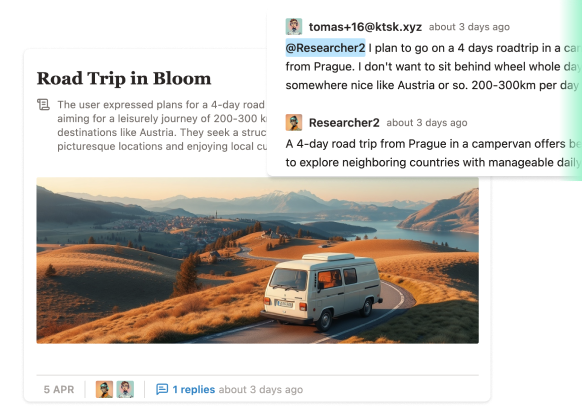This screenshot has height=406, width=582.
Task: Click the card summary description text
Action: click(162, 125)
